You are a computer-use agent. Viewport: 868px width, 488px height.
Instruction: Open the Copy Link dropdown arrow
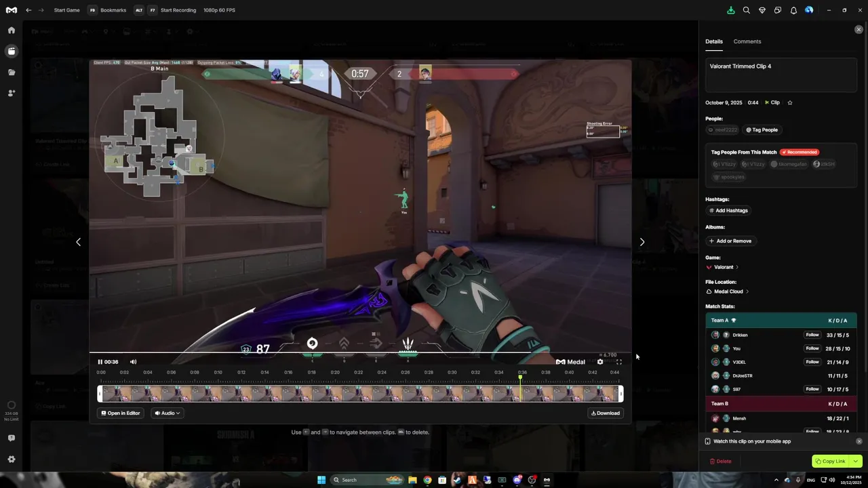(x=856, y=462)
